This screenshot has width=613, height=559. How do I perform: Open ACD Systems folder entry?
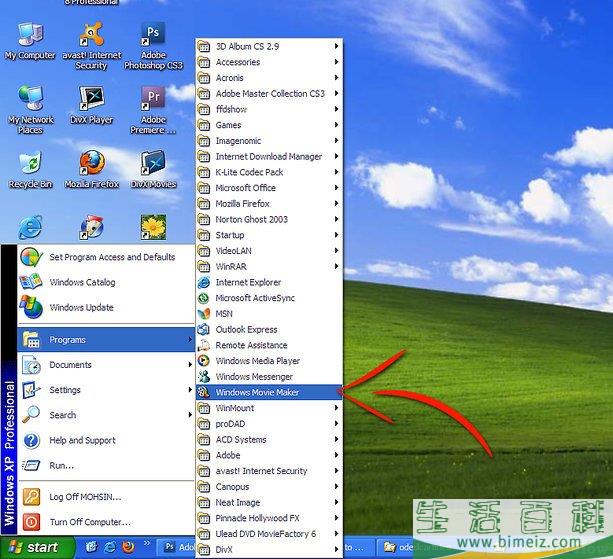point(269,439)
